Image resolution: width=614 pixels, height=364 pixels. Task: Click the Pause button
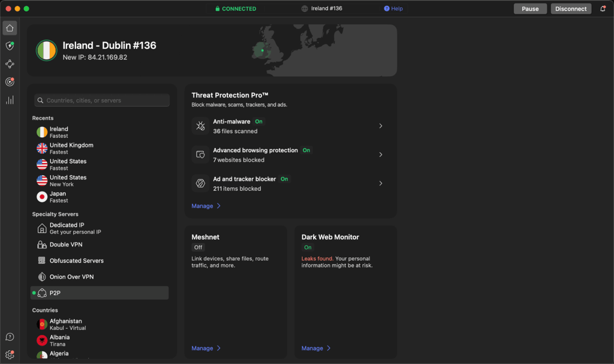[x=530, y=8]
